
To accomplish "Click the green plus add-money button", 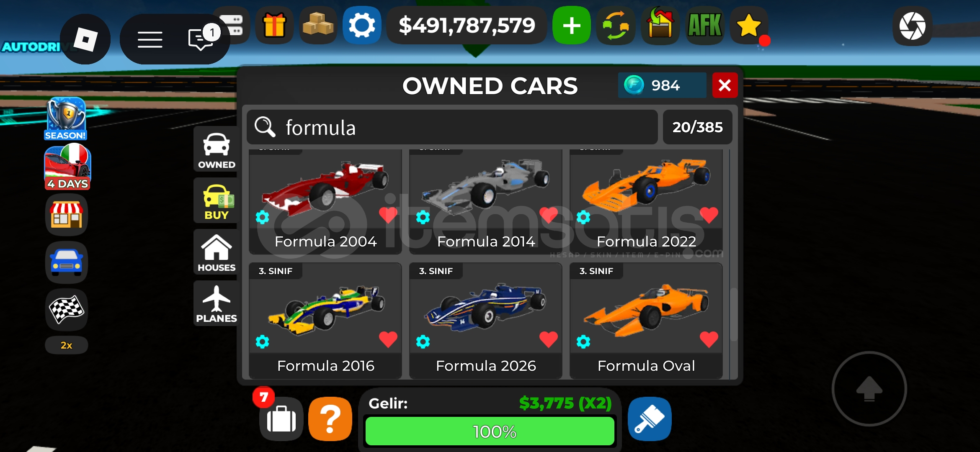I will pos(572,26).
